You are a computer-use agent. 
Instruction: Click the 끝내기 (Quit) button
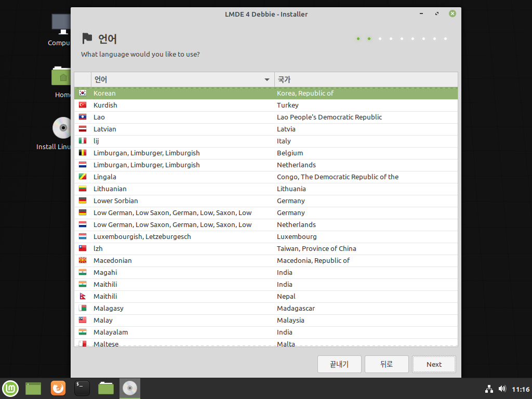coord(339,364)
